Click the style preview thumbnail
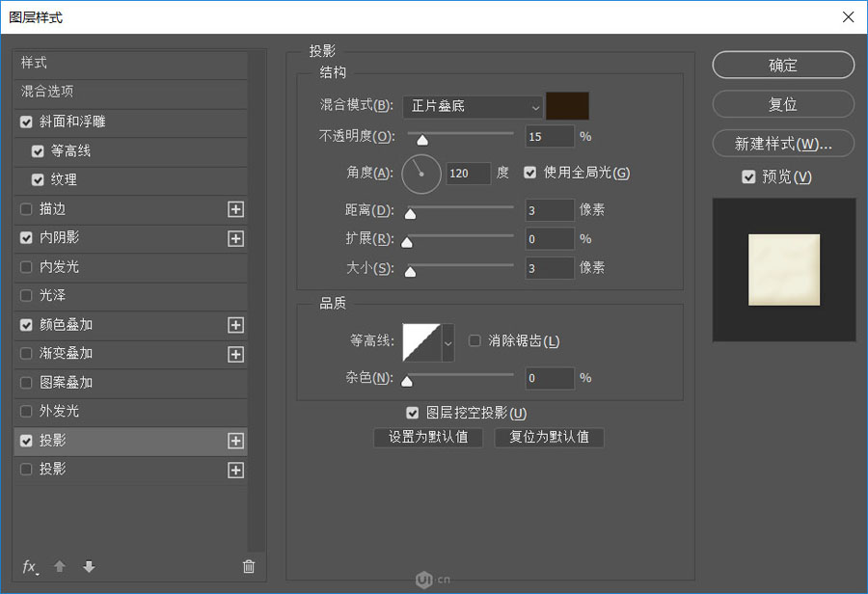Viewport: 868px width, 594px height. (x=783, y=269)
